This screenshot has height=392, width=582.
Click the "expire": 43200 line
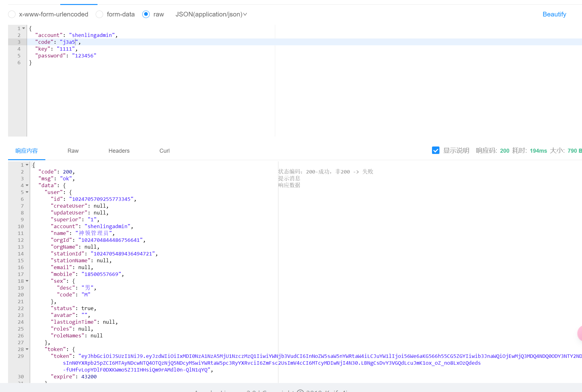(x=74, y=376)
